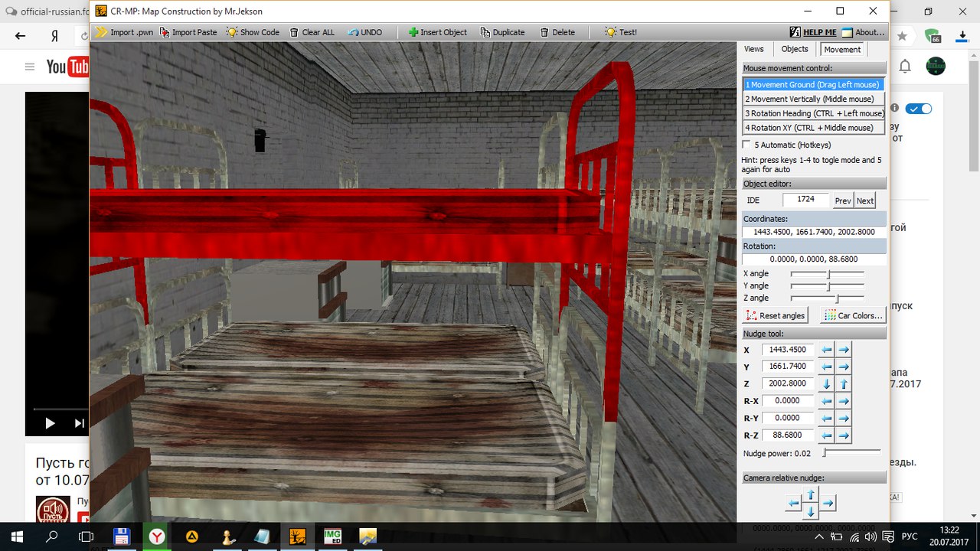Click Import Paste toolbar button
Image resolution: width=980 pixels, height=551 pixels.
pos(188,32)
